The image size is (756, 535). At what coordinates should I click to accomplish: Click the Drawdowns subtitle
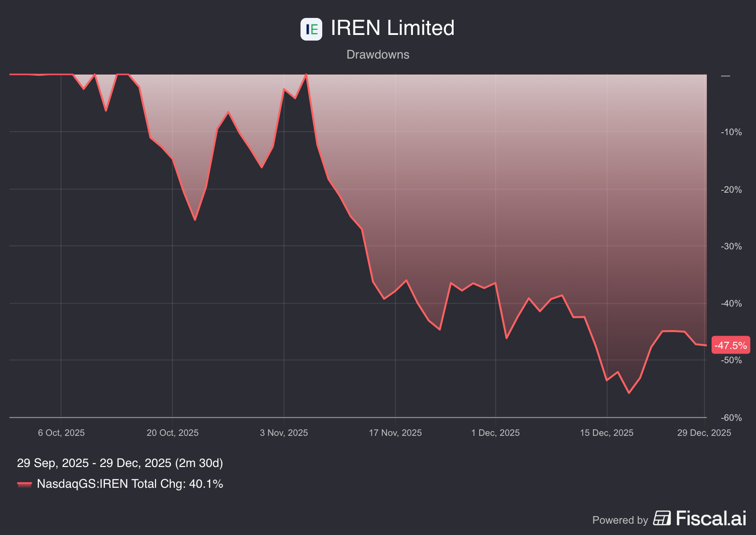click(378, 54)
